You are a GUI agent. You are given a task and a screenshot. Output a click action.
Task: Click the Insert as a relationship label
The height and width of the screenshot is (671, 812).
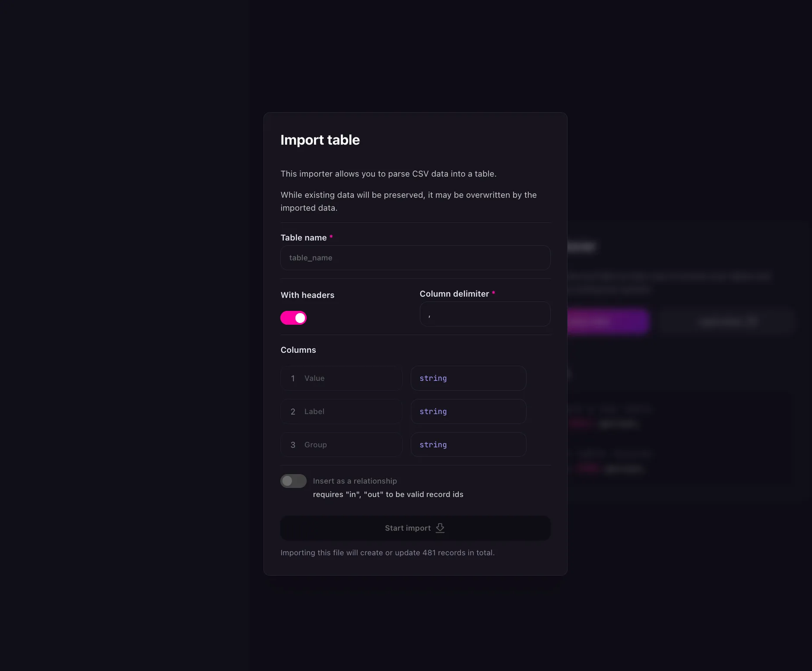tap(355, 481)
